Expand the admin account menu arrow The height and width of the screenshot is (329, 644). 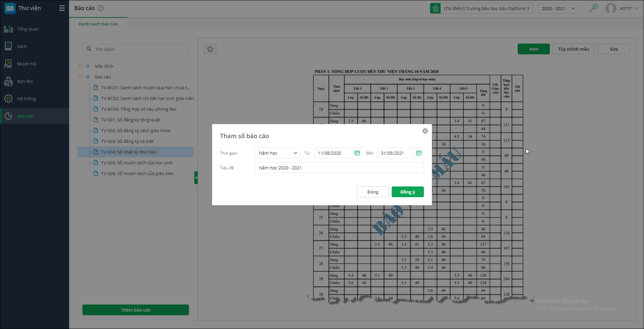click(x=636, y=8)
